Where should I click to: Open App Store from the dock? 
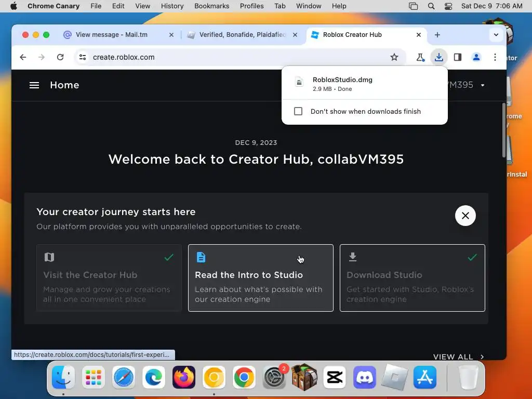click(425, 377)
